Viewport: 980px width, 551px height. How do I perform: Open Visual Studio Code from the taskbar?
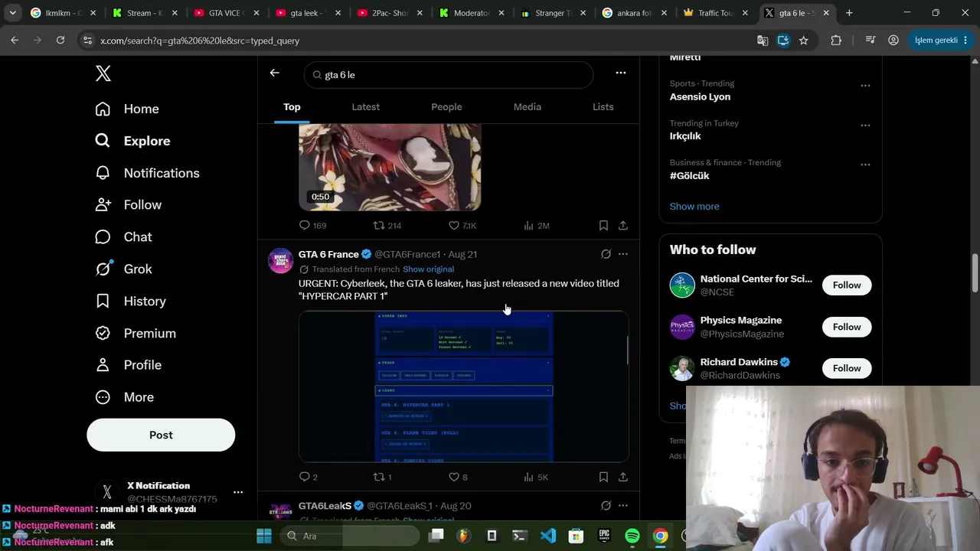coord(547,536)
